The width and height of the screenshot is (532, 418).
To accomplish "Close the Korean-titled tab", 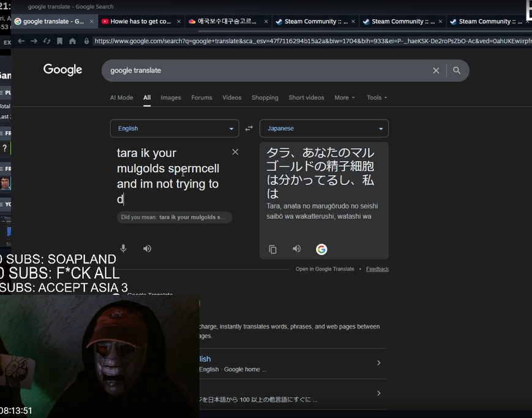I will 266,21.
